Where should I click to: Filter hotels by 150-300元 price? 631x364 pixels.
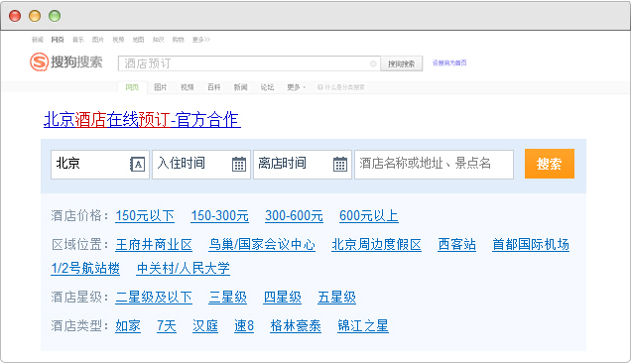point(219,215)
